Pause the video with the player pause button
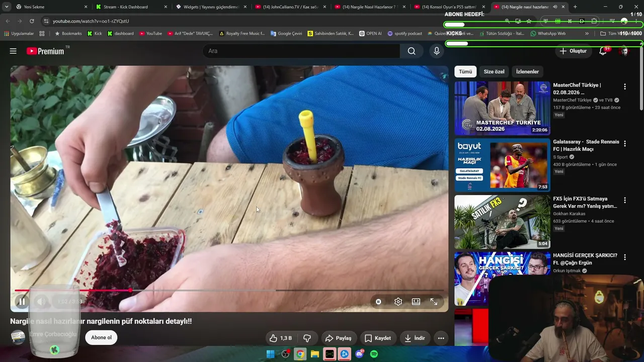644x362 pixels. pyautogui.click(x=22, y=302)
